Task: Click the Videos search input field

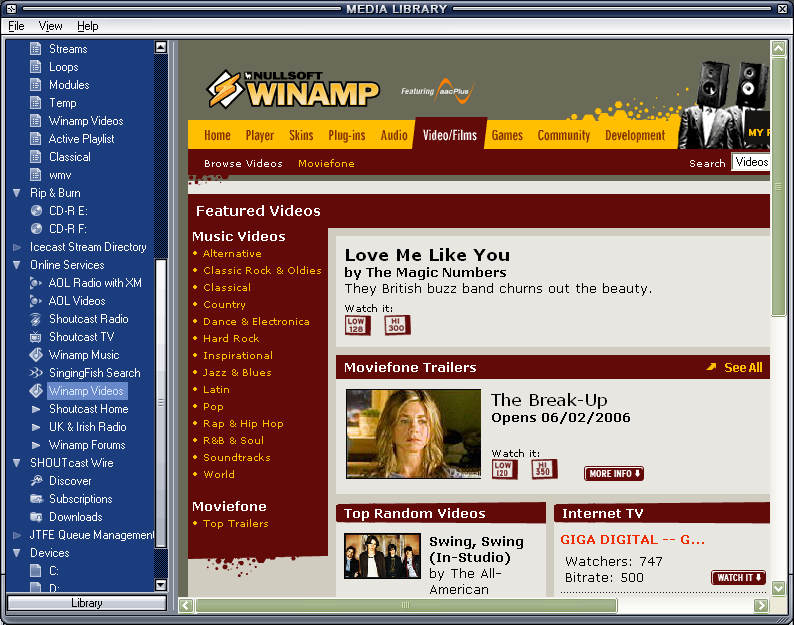Action: point(751,162)
